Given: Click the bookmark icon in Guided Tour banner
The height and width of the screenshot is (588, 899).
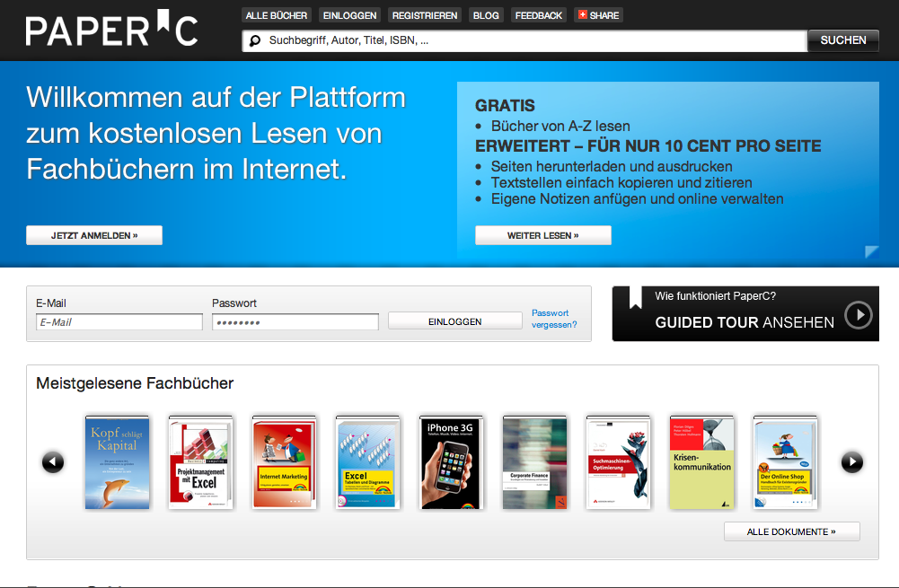Looking at the screenshot, I should pos(636,298).
